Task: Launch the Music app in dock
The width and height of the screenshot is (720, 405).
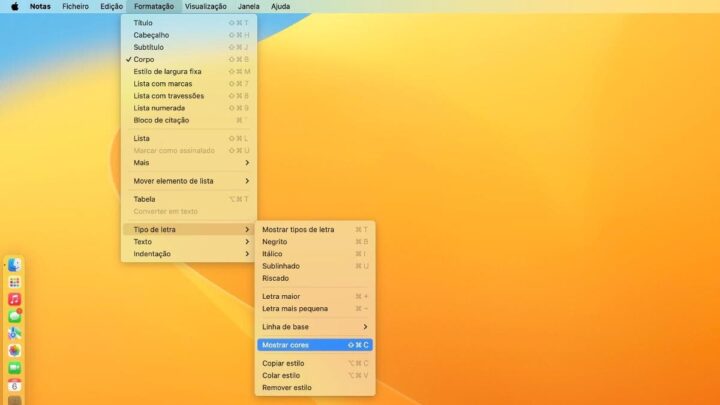Action: tap(14, 299)
